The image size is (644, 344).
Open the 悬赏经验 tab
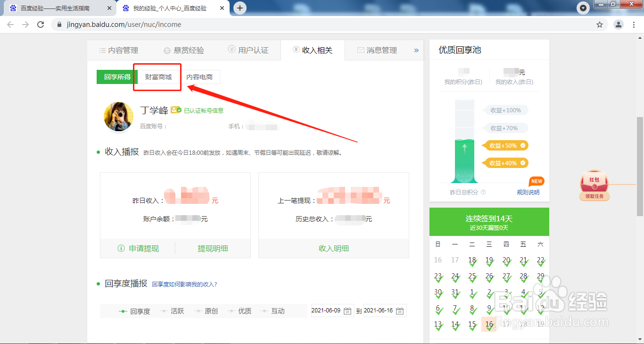(184, 50)
